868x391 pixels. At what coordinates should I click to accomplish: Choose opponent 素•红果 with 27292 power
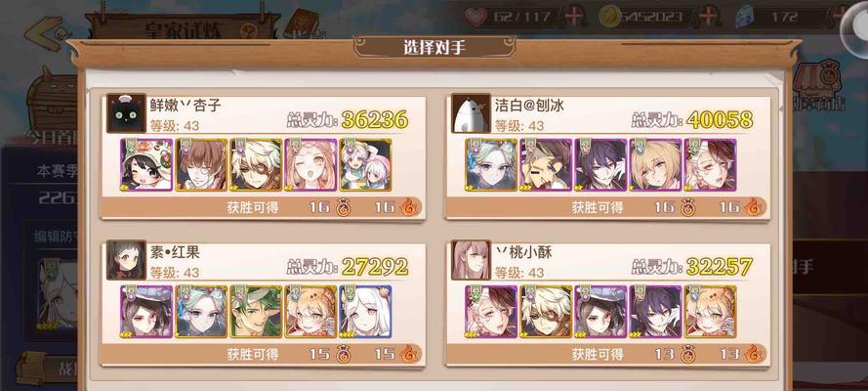(x=263, y=305)
